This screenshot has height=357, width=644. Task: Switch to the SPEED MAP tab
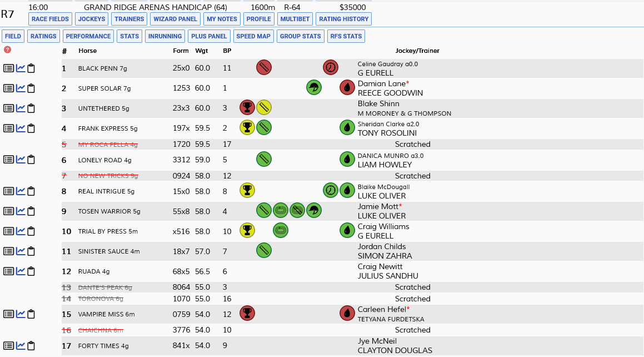(253, 36)
